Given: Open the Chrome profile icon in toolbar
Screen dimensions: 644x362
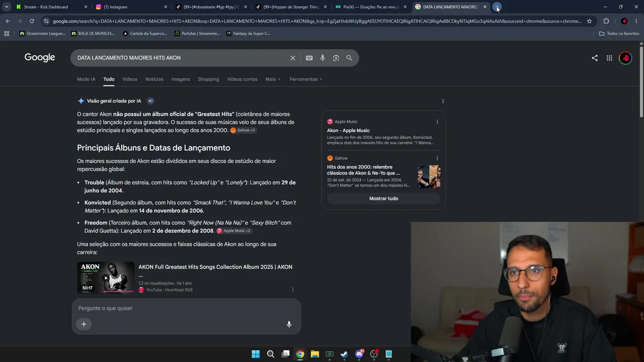Looking at the screenshot, I should (624, 21).
